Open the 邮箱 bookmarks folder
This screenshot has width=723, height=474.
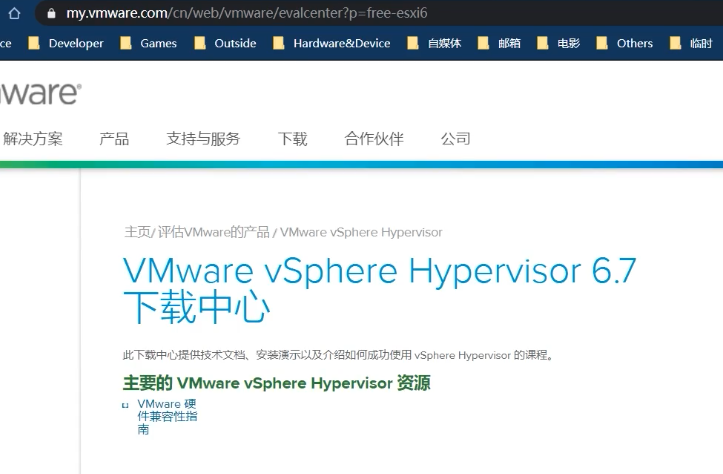click(x=499, y=43)
